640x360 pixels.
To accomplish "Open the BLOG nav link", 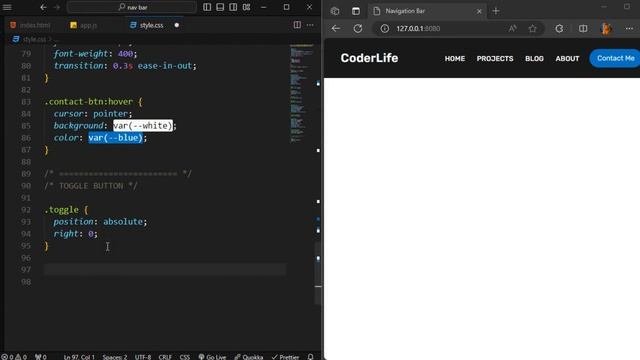I will click(x=534, y=58).
